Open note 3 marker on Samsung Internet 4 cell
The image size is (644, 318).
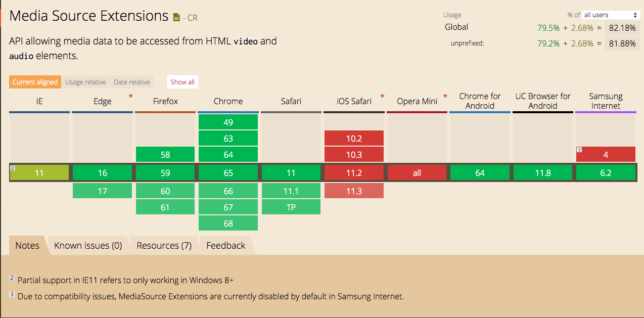coord(579,150)
